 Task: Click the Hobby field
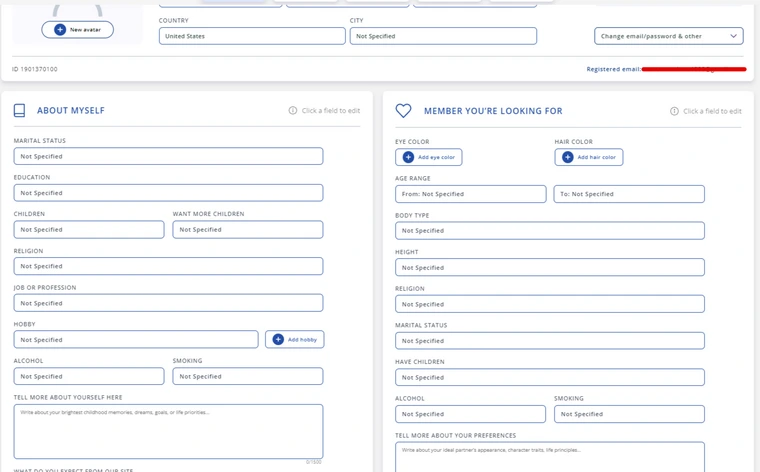(136, 339)
